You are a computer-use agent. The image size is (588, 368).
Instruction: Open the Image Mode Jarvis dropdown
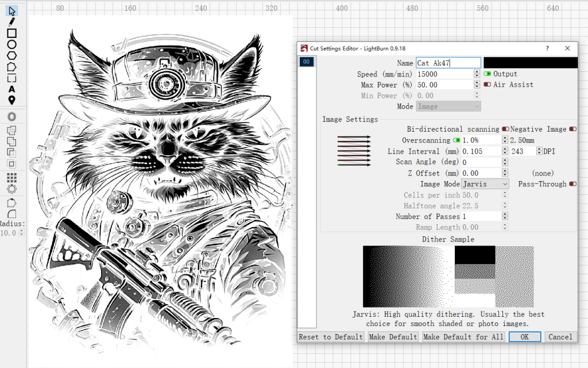[485, 184]
